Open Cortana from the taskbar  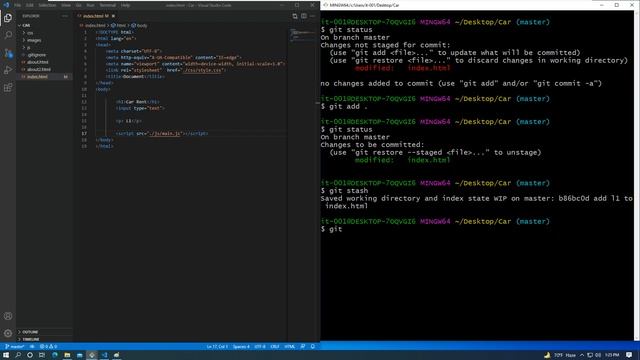(30, 355)
